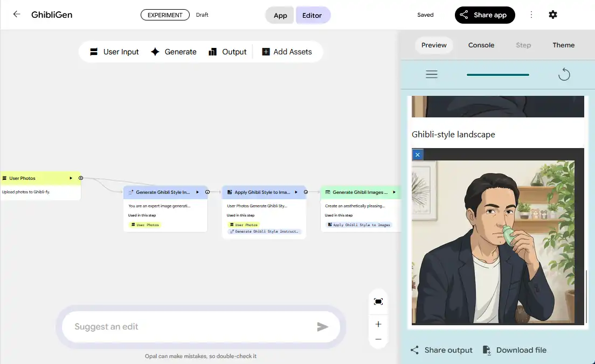Switch to App view toggle
This screenshot has height=364, width=595.
coord(280,15)
